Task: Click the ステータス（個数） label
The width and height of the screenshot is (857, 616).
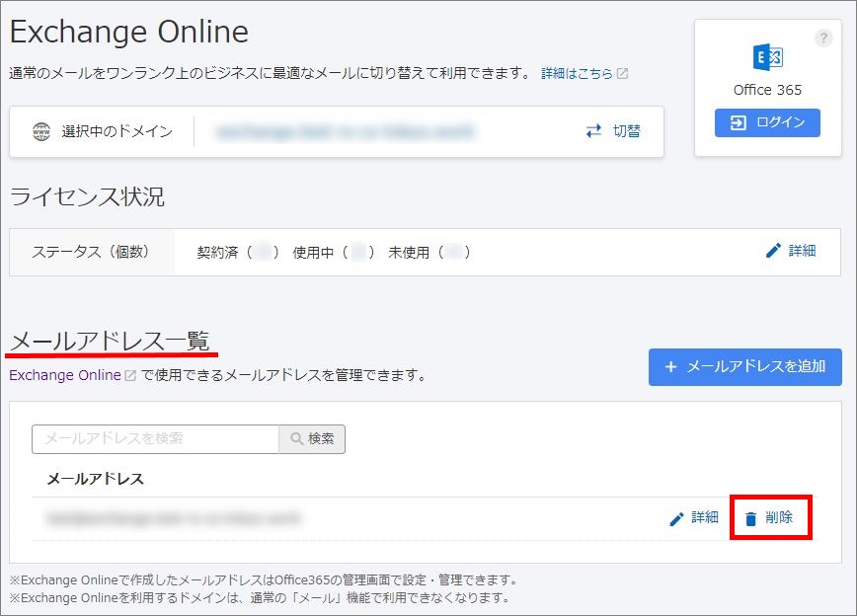Action: [91, 252]
